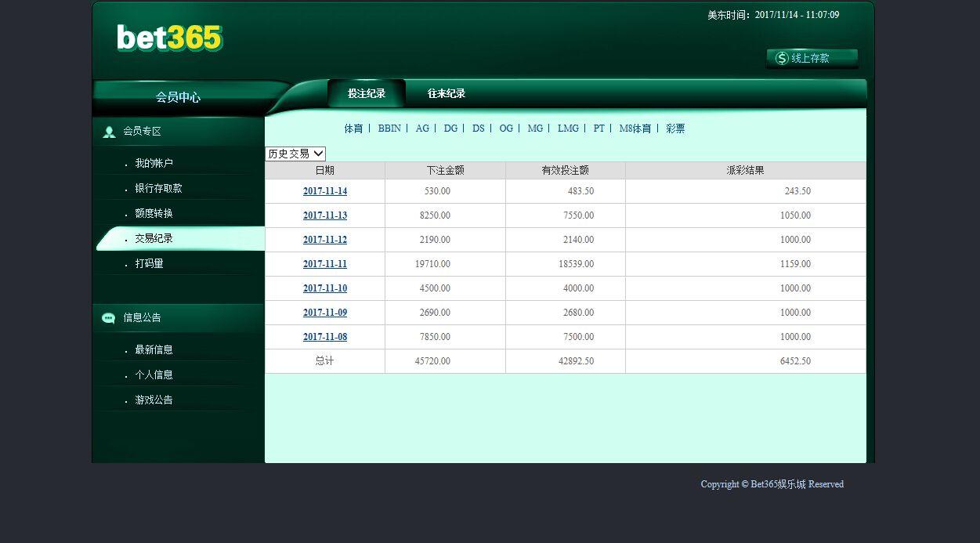Image resolution: width=980 pixels, height=543 pixels.
Task: Open 银行存取款 in sidebar
Action: [158, 188]
